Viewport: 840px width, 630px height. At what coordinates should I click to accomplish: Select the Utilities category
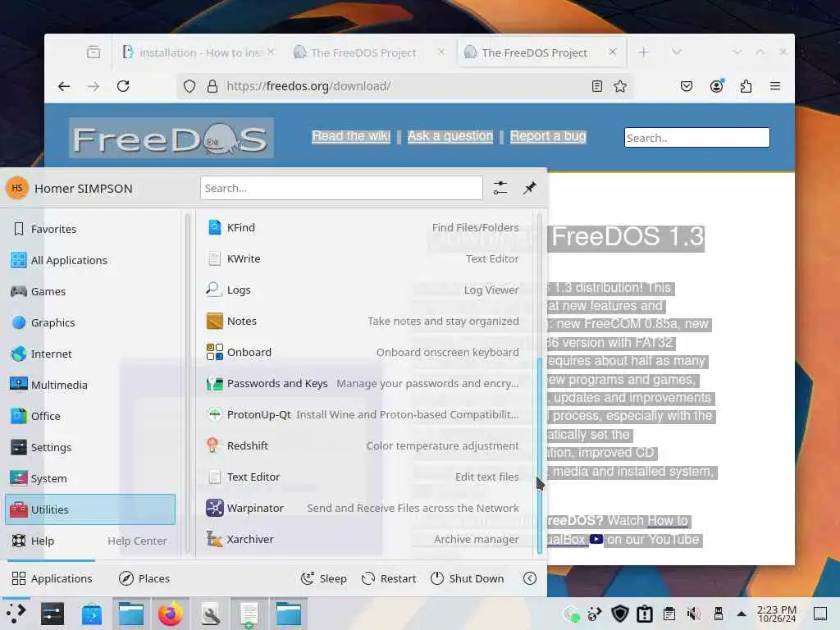[x=90, y=509]
